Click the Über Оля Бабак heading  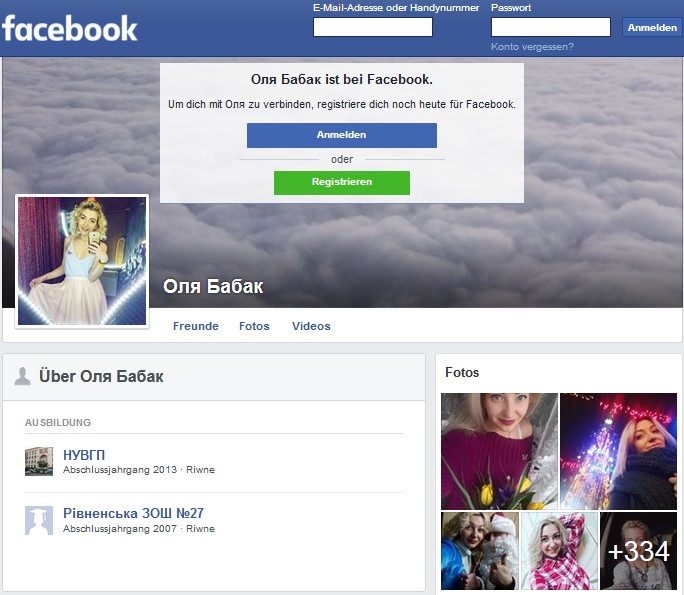[x=101, y=376]
